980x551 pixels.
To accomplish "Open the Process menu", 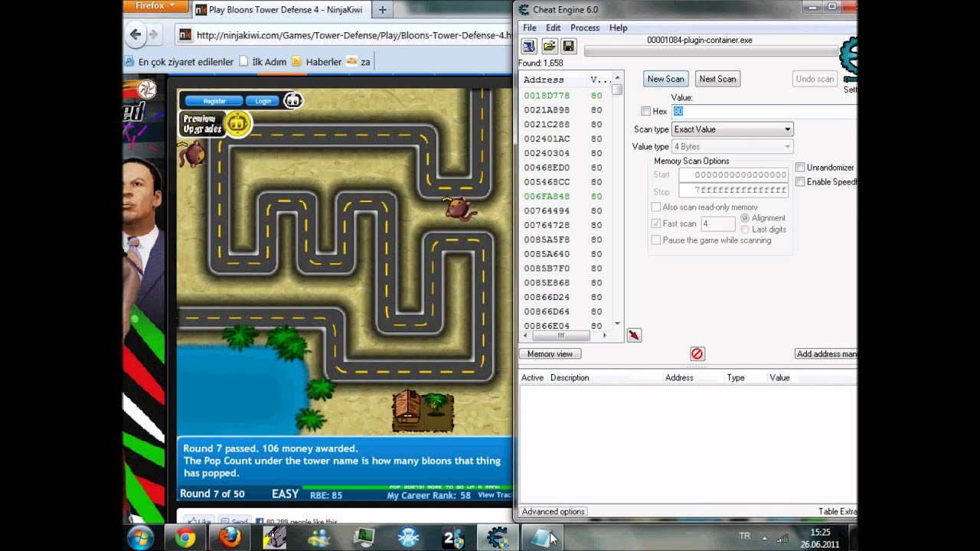I will (585, 28).
